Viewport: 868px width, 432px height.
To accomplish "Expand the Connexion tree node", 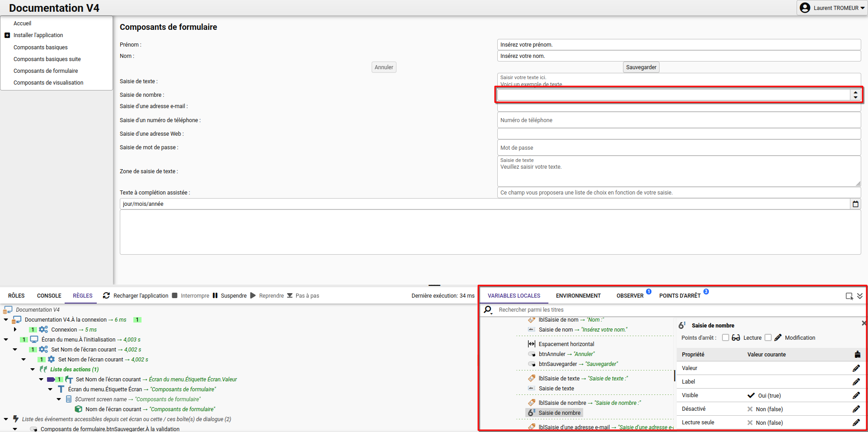I will [x=15, y=330].
